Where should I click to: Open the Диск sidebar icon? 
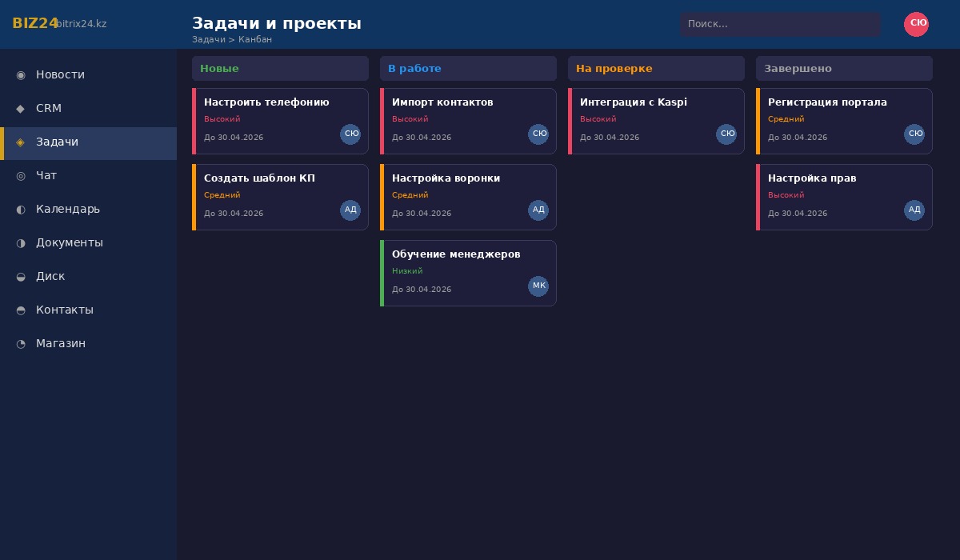click(21, 276)
